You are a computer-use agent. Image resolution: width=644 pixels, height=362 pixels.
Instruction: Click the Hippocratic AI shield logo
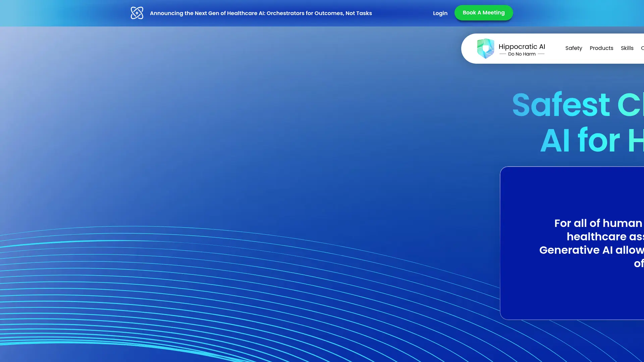click(485, 48)
